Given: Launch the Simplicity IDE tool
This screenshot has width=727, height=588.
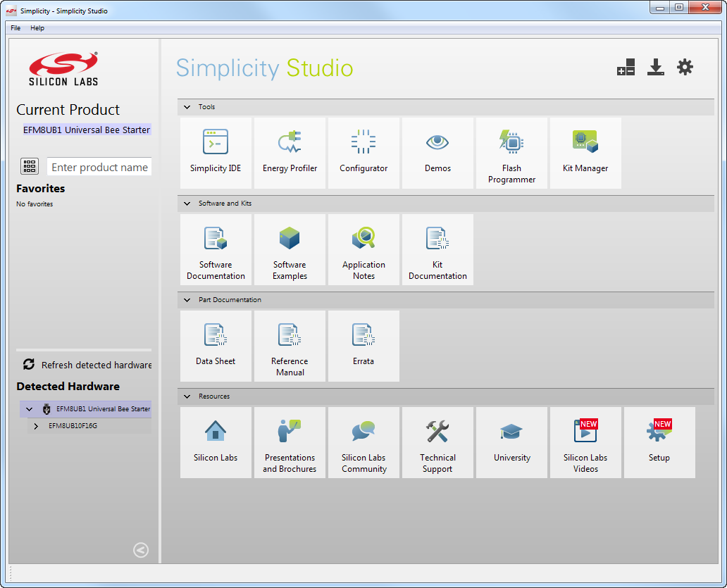Looking at the screenshot, I should point(216,152).
